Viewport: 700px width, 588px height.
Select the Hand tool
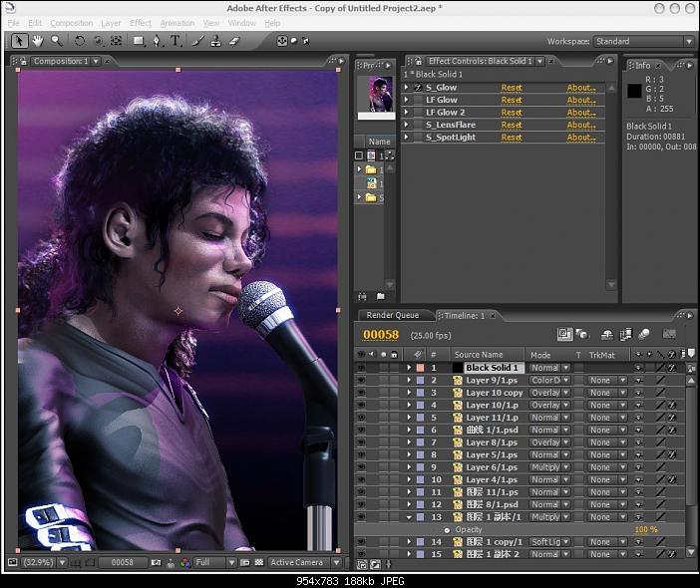[38, 41]
